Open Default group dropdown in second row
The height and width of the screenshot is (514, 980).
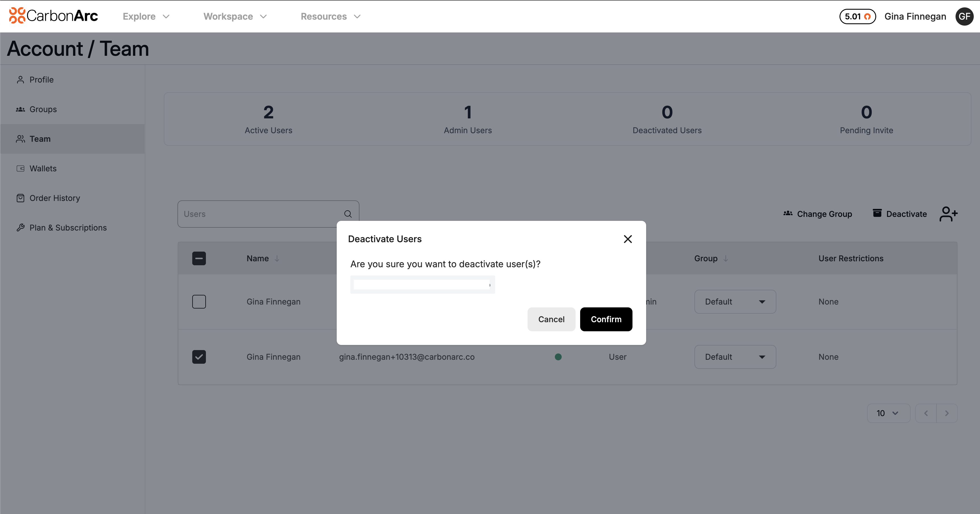(735, 357)
